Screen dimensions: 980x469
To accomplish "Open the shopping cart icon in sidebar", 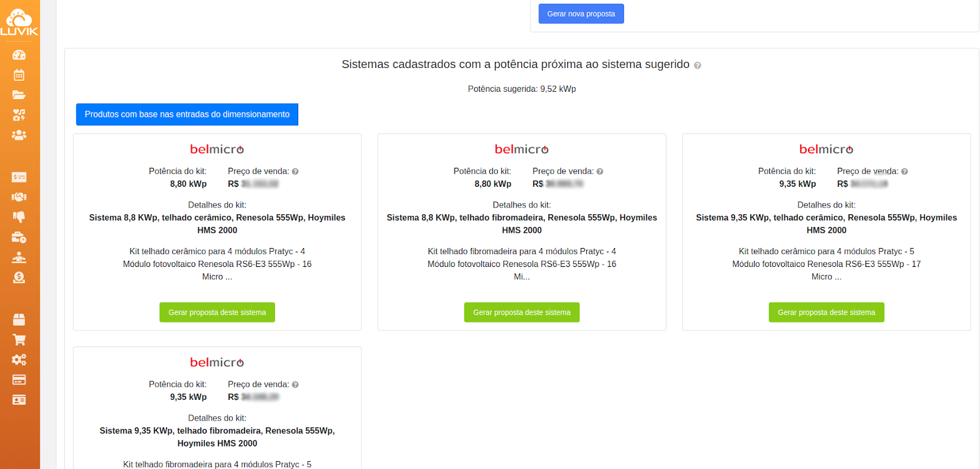I will (19, 340).
